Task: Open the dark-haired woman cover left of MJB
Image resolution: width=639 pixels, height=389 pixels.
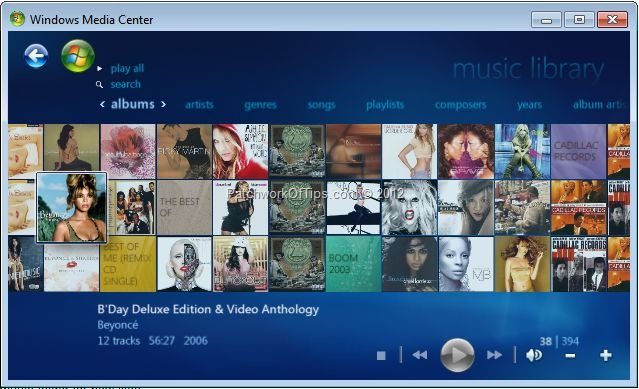Action: tap(409, 264)
